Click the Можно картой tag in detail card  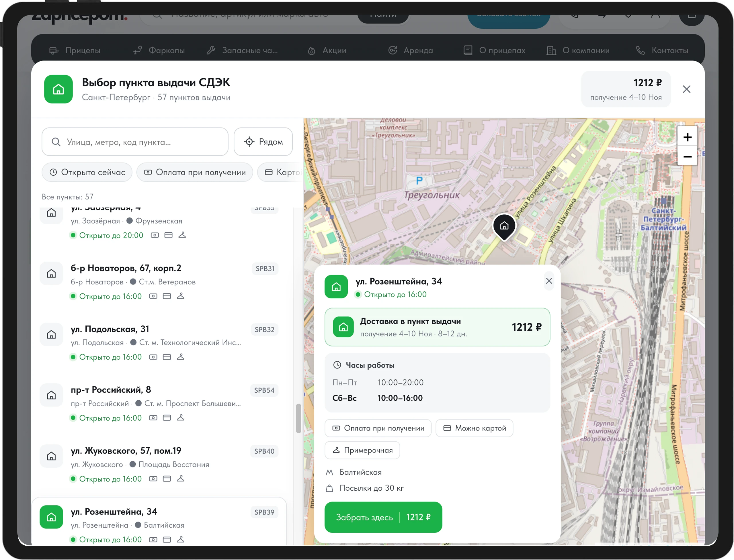[474, 428]
